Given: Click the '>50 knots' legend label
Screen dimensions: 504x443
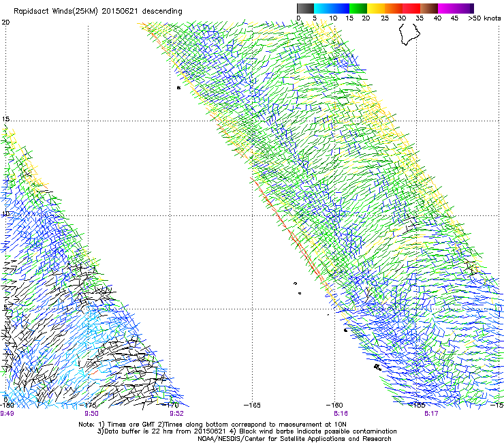Looking at the screenshot, I should pos(484,18).
